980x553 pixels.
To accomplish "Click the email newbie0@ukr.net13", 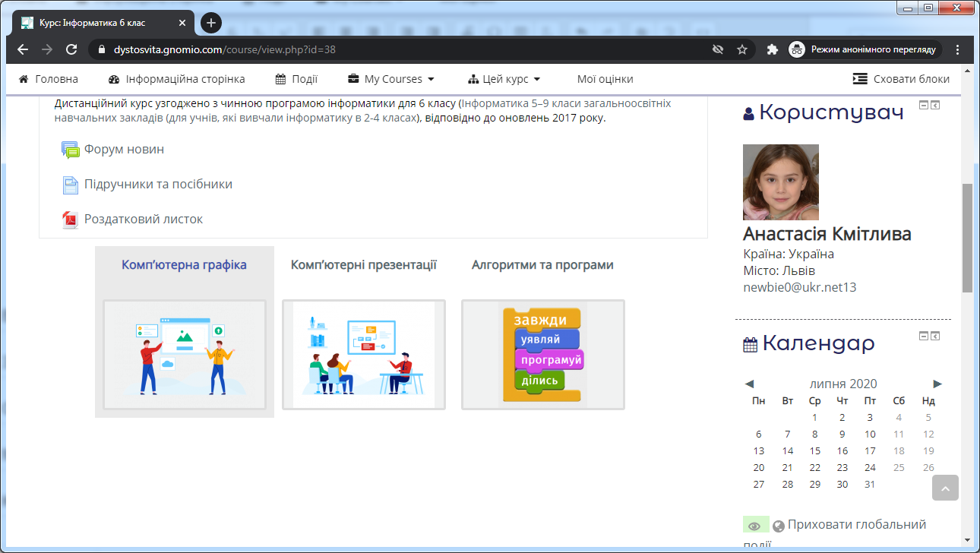I will coord(800,287).
